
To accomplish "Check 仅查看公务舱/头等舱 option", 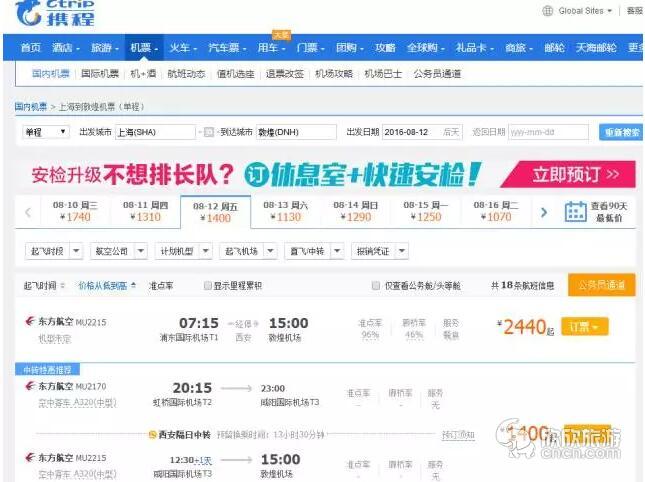I will click(x=377, y=286).
